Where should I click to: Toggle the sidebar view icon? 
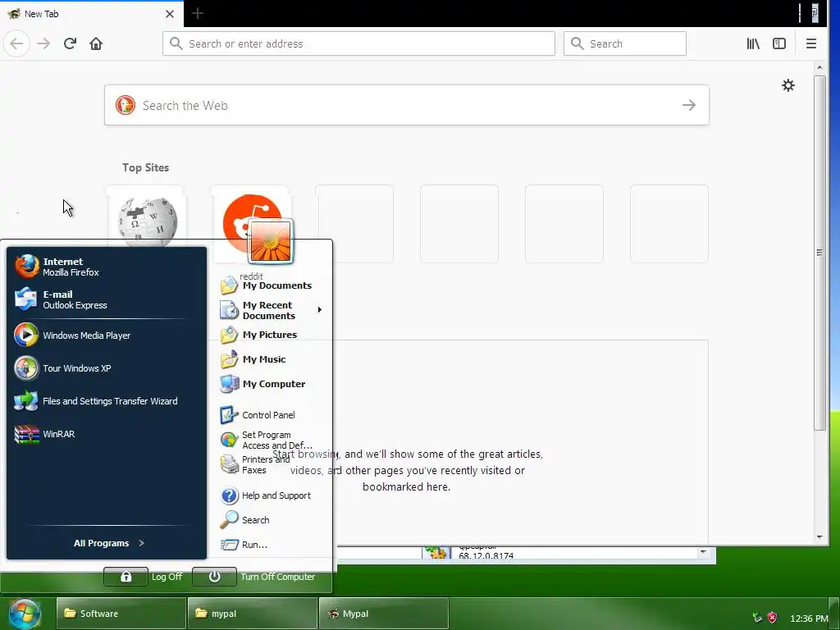(x=779, y=43)
